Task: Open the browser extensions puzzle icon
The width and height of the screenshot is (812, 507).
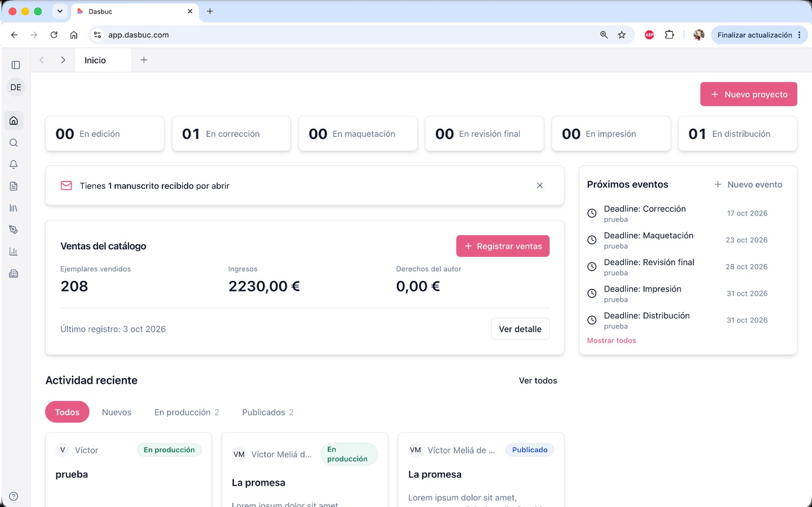Action: [x=670, y=35]
